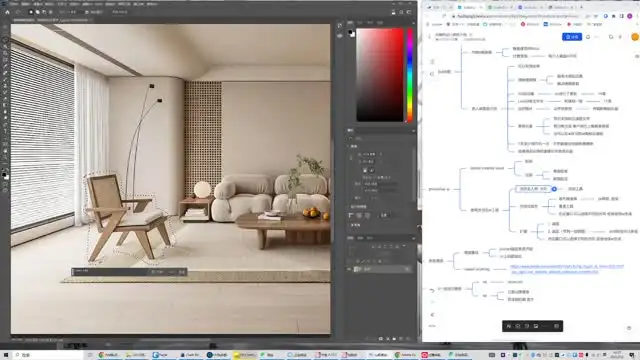Select the Eraser tool
The width and height of the screenshot is (640, 360).
click(5, 99)
